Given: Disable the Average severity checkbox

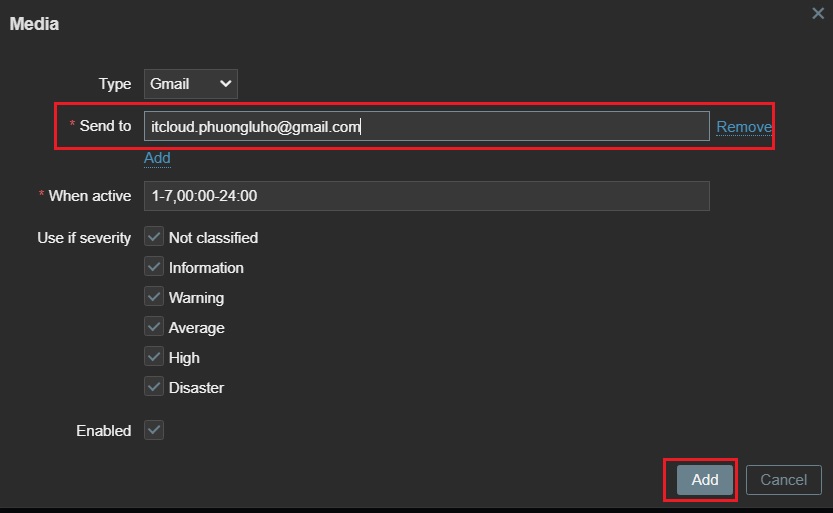Looking at the screenshot, I should click(x=154, y=327).
